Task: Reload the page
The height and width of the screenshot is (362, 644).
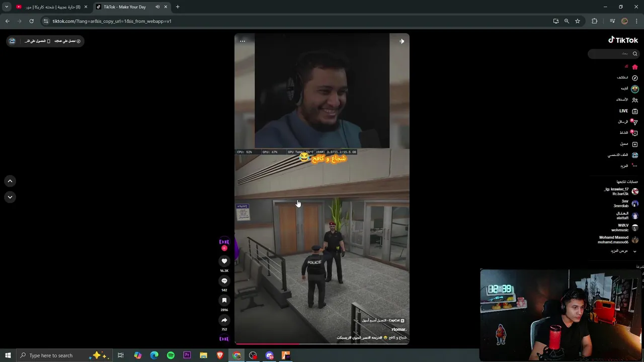Action: tap(31, 21)
